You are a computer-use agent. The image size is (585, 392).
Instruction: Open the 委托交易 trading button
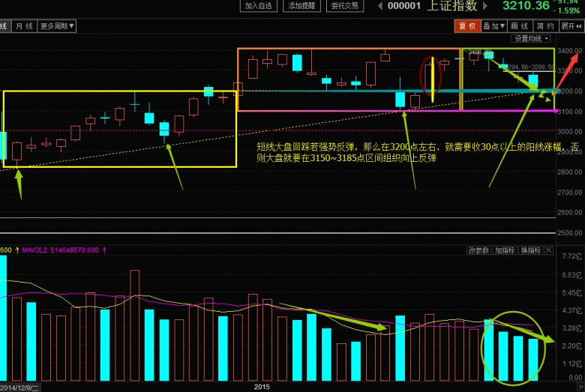click(345, 6)
